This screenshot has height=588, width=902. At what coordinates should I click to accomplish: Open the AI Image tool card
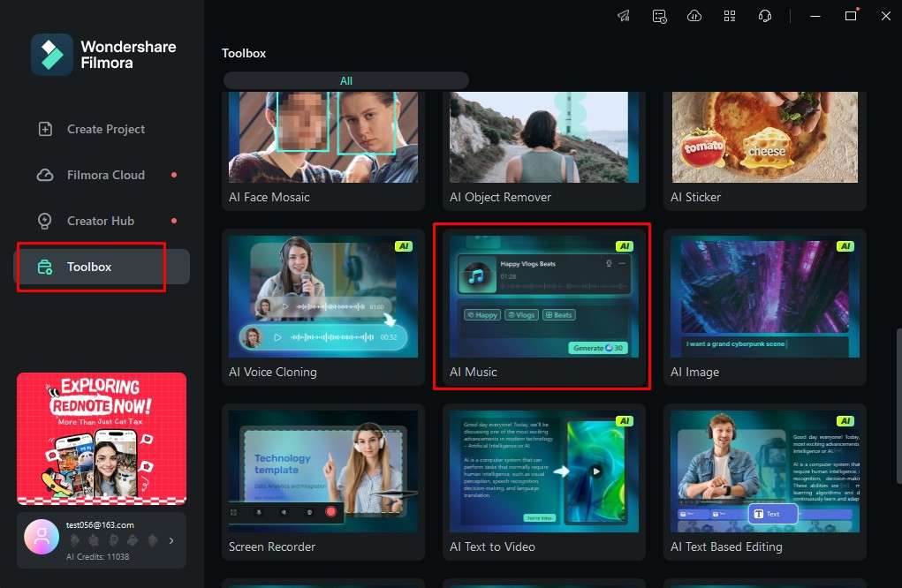(x=765, y=307)
